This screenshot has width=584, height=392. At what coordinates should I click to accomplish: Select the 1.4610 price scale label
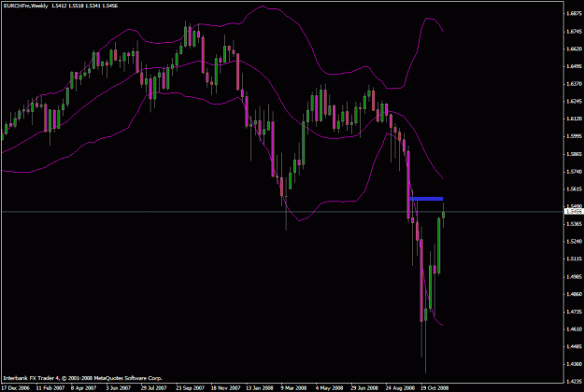(x=574, y=329)
